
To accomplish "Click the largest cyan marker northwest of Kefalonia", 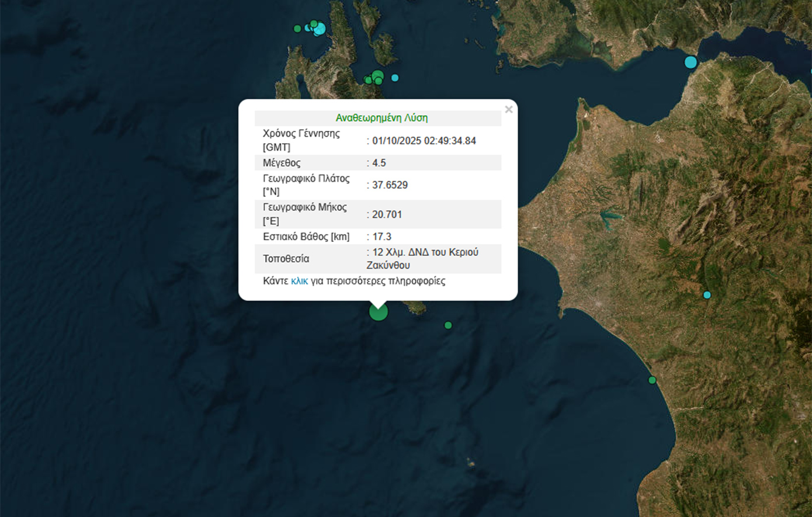I will coord(320,29).
